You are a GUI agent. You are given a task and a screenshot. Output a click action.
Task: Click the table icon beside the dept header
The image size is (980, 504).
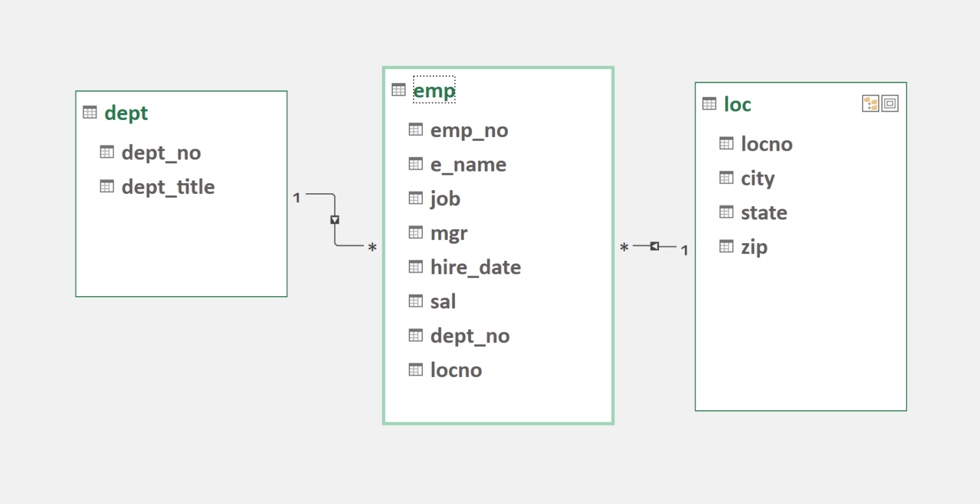(x=89, y=112)
